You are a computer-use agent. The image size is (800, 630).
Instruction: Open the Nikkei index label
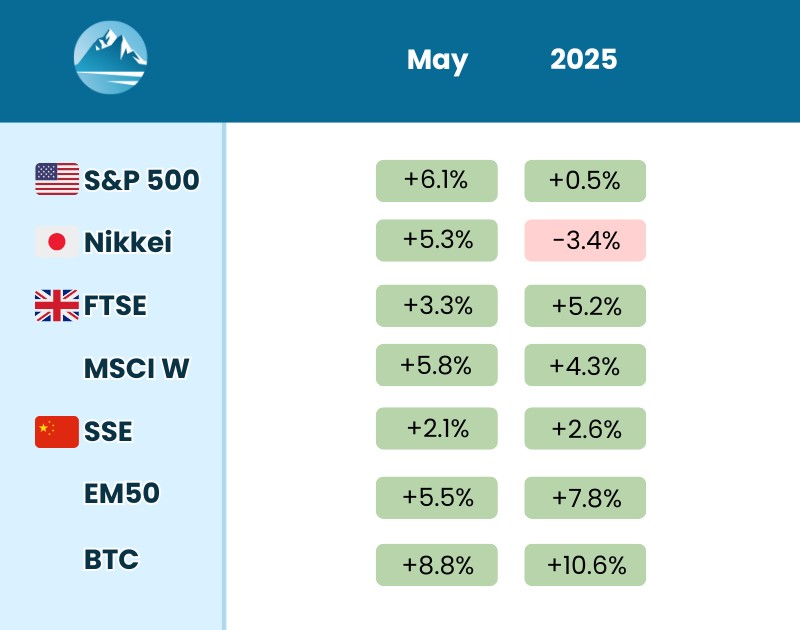[x=128, y=242]
